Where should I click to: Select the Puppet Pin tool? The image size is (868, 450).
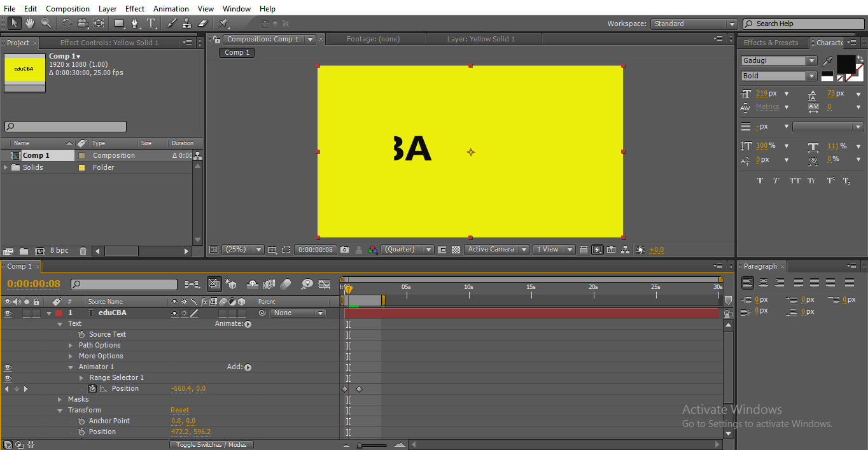(223, 23)
